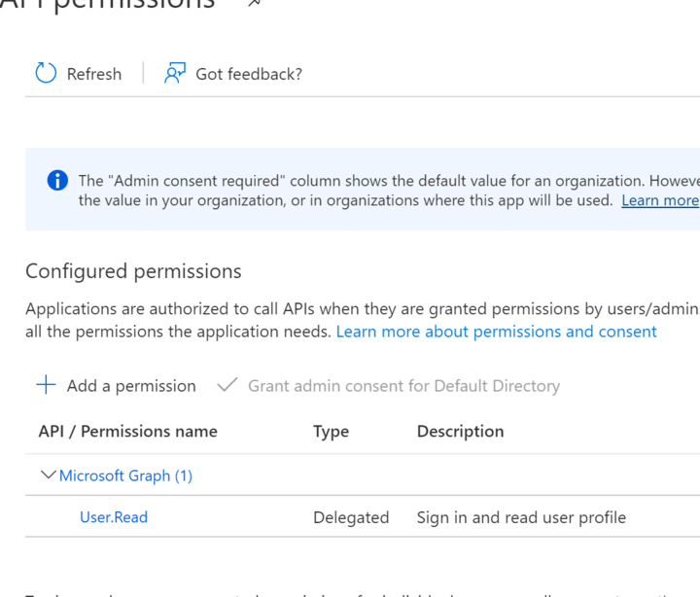Click the Sign in and read user profile description
The height and width of the screenshot is (597, 700).
click(521, 517)
